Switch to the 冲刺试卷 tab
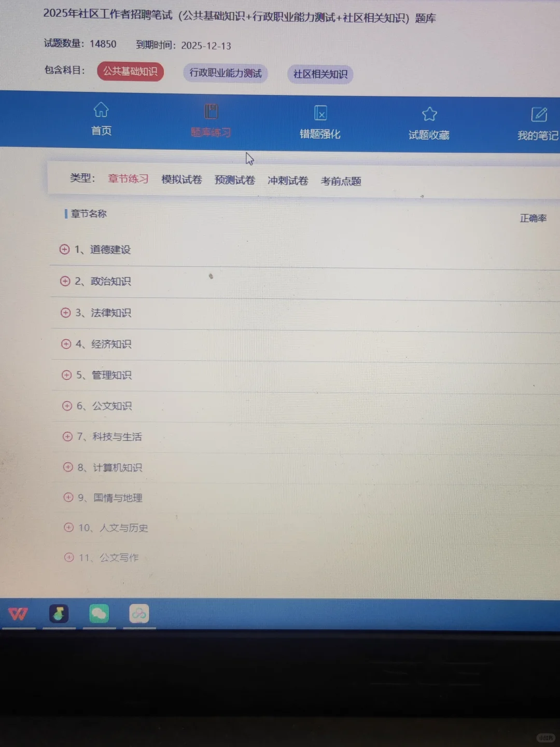 [x=287, y=180]
